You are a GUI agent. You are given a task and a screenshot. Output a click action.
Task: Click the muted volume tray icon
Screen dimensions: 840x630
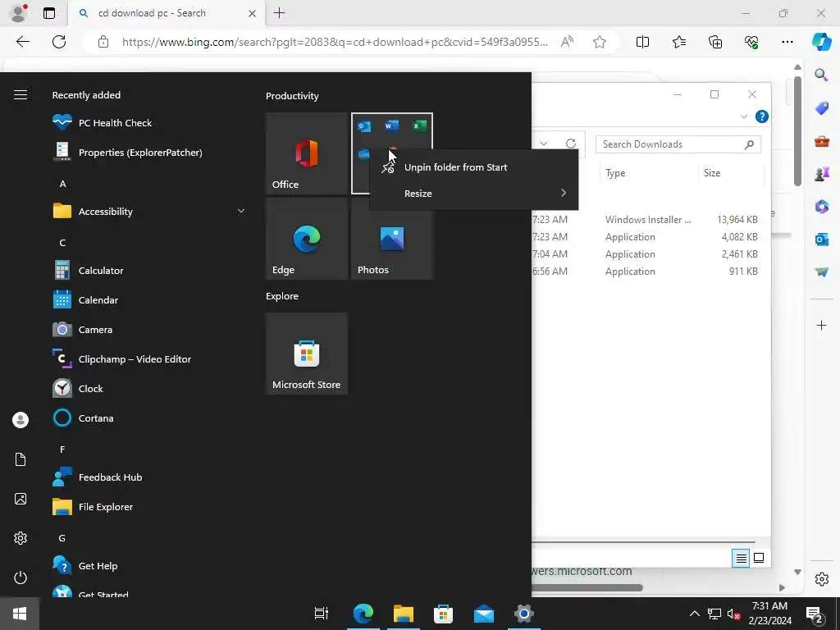click(734, 614)
